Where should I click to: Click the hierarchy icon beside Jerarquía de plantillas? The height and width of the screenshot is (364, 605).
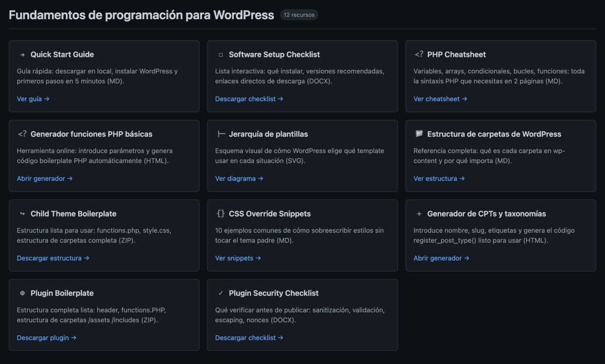click(220, 134)
